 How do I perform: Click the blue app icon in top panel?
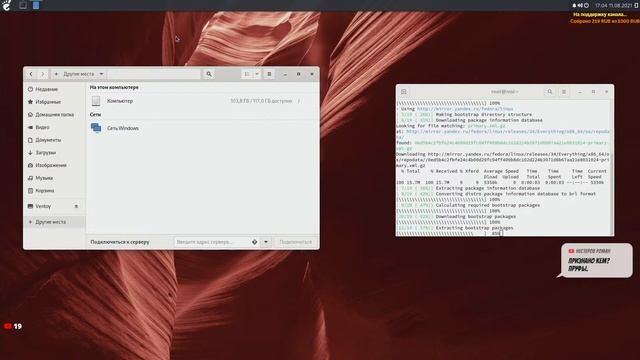pos(36,5)
